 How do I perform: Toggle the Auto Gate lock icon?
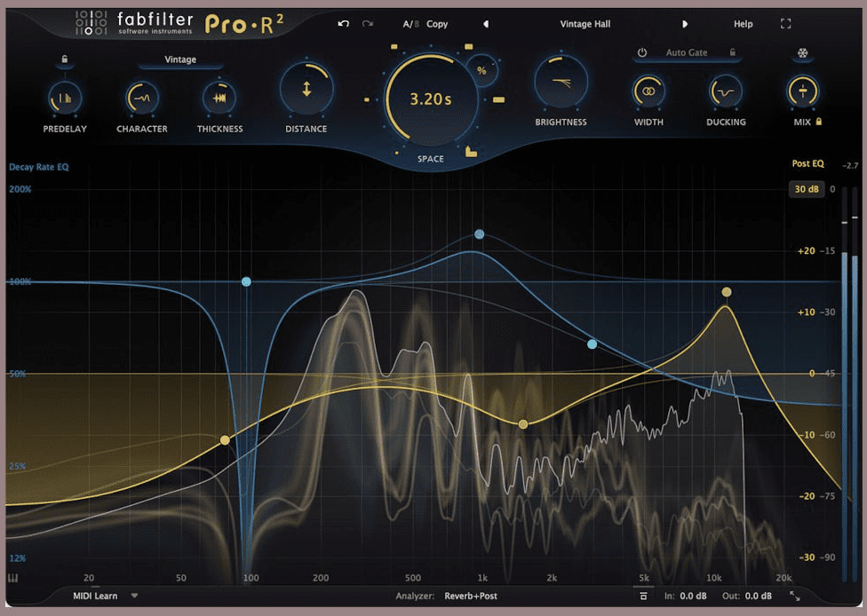pyautogui.click(x=733, y=52)
